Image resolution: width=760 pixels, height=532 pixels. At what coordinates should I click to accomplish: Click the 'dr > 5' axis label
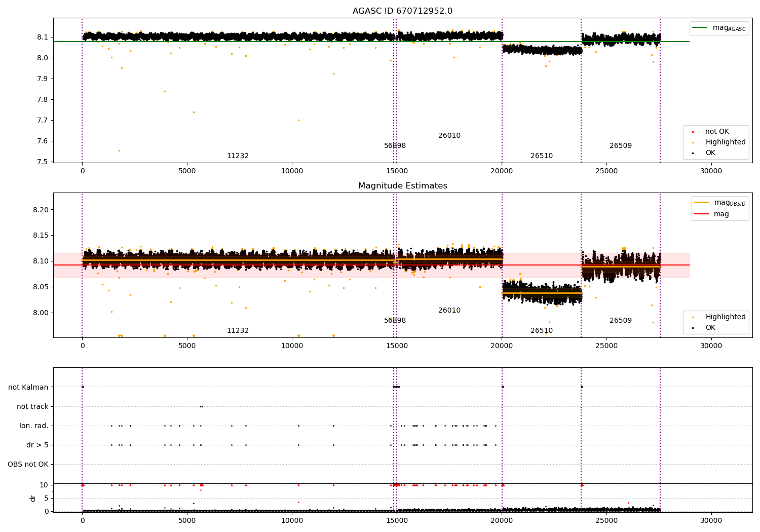[x=37, y=445]
